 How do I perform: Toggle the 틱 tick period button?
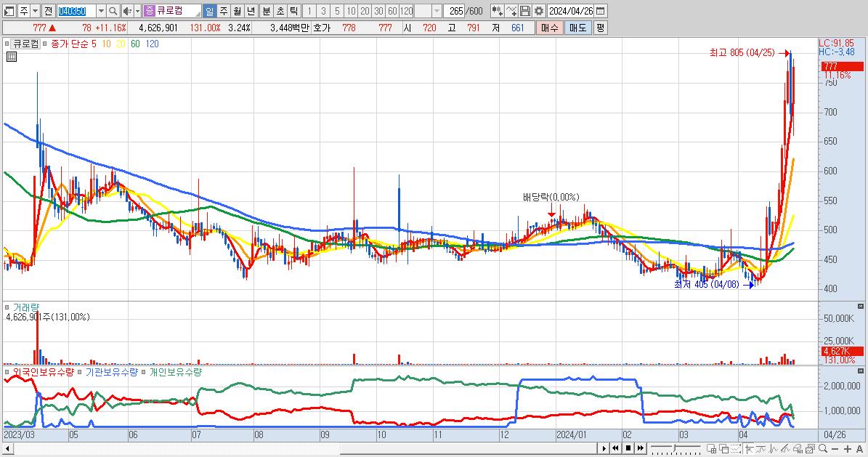(x=294, y=11)
